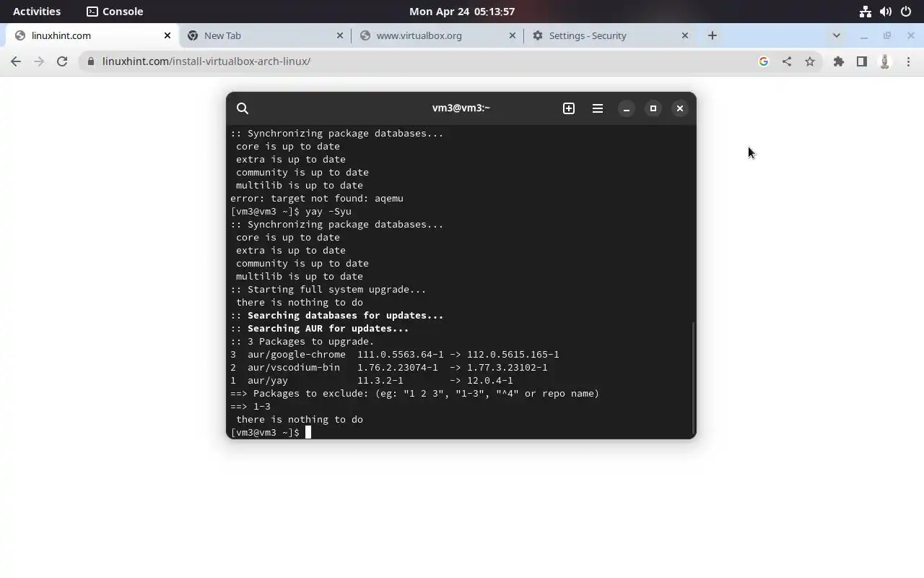Open the Chrome profile avatar
The width and height of the screenshot is (924, 578).
885,61
